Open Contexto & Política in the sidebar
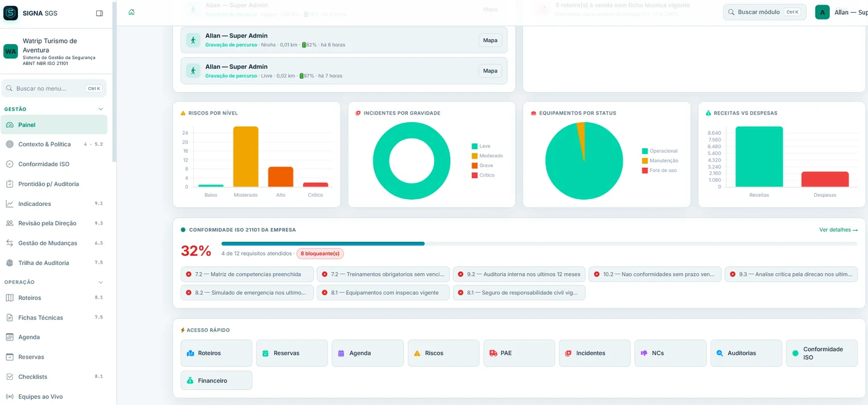Screen dimensions: 868x405 pyautogui.click(x=54, y=144)
